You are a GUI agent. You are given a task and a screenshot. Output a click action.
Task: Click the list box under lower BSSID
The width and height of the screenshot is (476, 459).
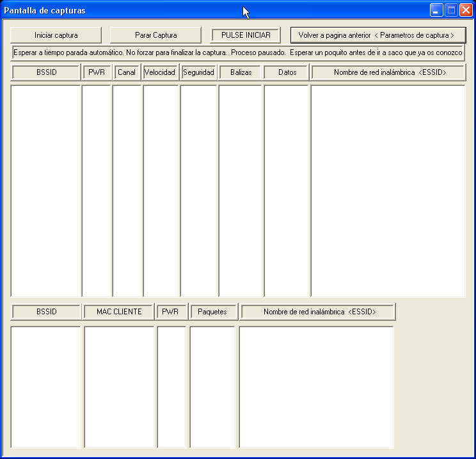(45, 387)
